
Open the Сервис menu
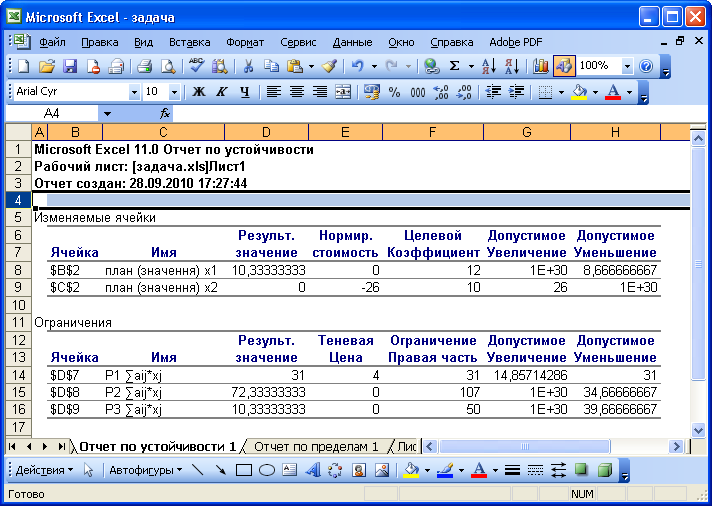[298, 42]
